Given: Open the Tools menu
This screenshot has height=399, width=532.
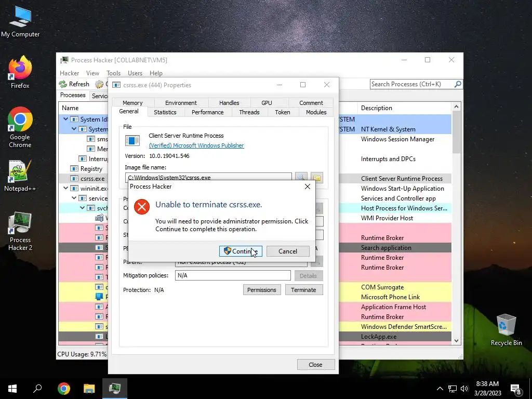Looking at the screenshot, I should click(113, 73).
